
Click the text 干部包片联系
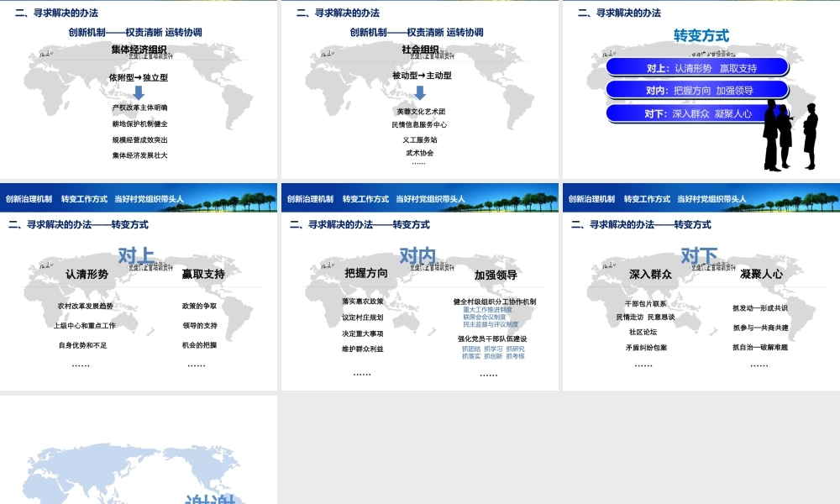coord(645,304)
